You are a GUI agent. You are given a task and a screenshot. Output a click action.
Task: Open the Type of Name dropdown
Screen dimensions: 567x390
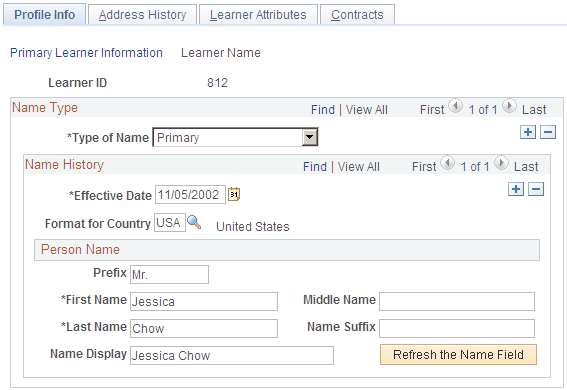click(x=235, y=137)
